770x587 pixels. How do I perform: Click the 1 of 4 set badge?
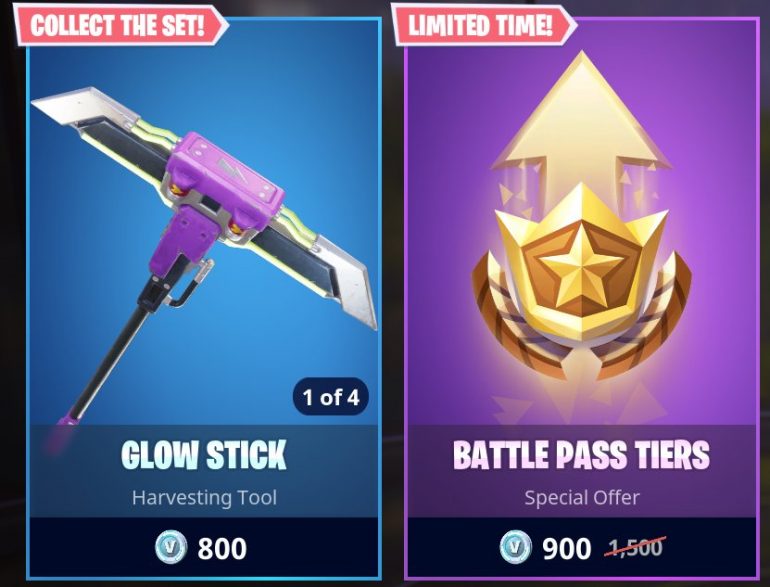[330, 397]
